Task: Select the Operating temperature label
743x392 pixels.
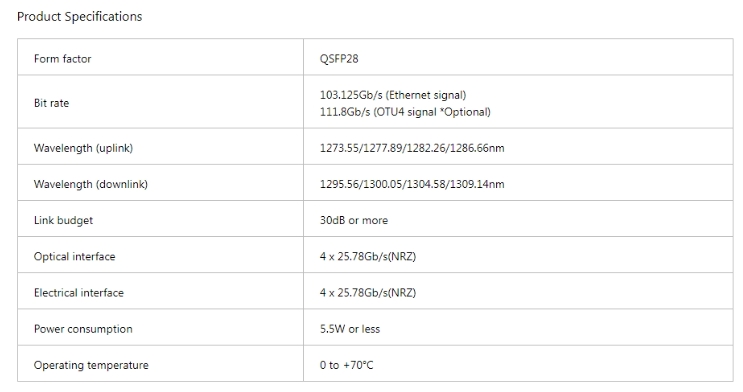Action: click(91, 365)
